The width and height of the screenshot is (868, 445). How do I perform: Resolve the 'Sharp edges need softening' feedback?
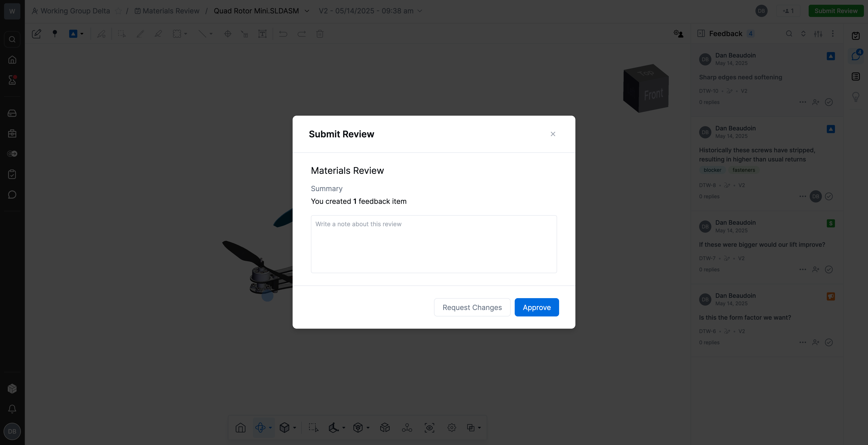coord(829,102)
